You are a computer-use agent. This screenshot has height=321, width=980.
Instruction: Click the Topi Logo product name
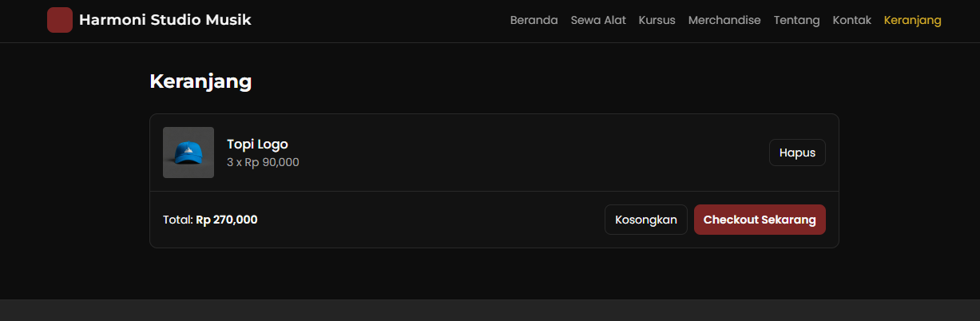tap(257, 144)
